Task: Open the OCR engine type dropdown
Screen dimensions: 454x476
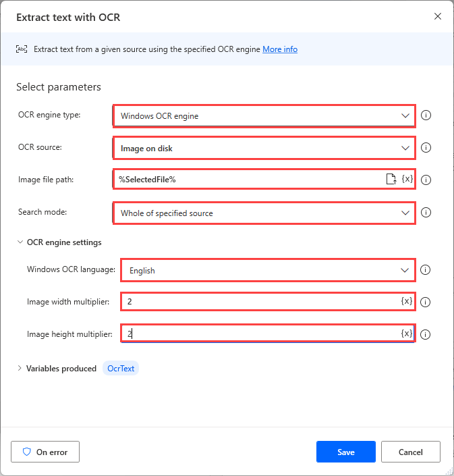Action: [x=264, y=115]
